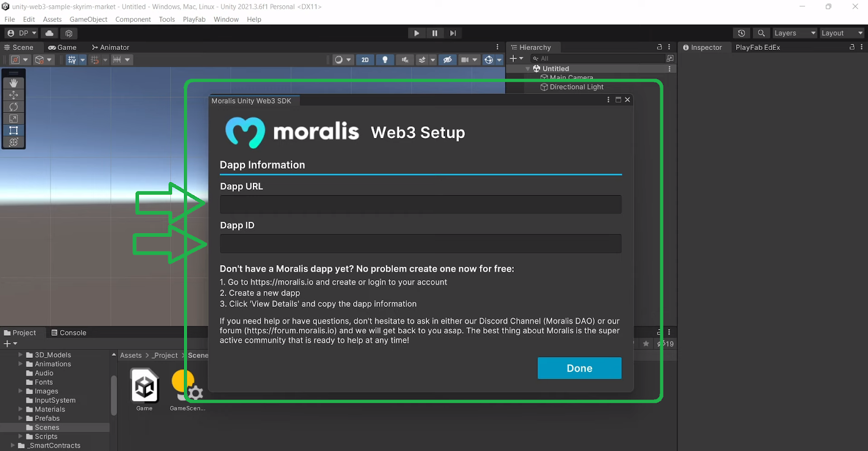Click the Dapp URL input field
Viewport: 868px width, 451px height.
click(x=420, y=204)
